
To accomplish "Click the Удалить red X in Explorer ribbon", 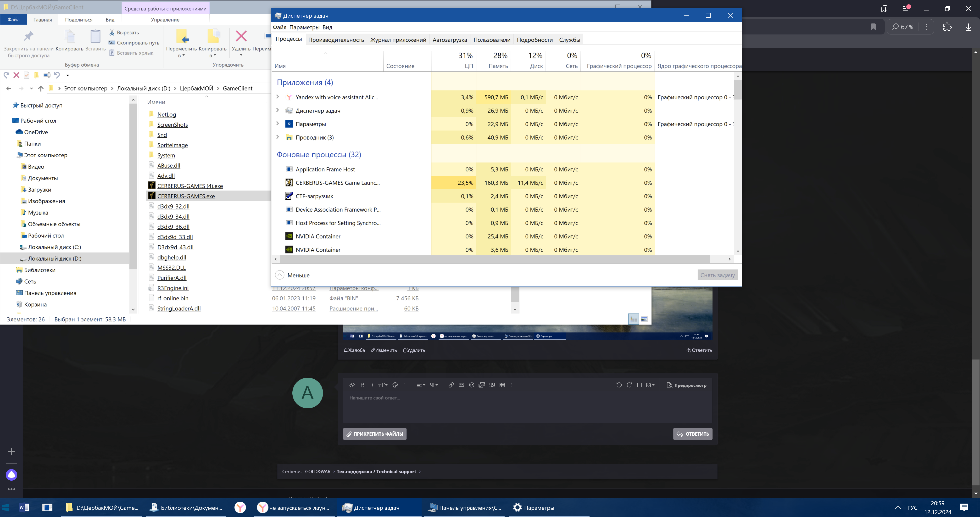I will [241, 36].
